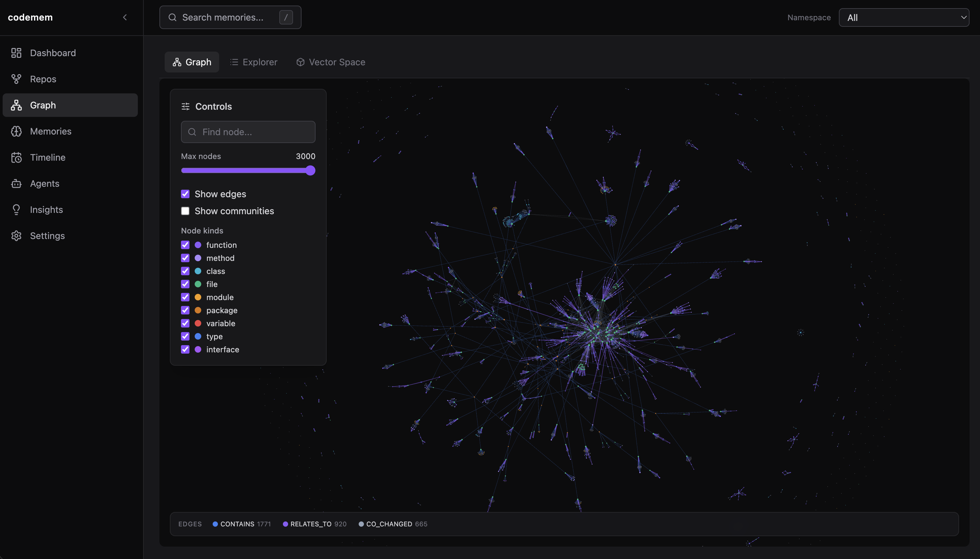Open the Agents section icon
The image size is (980, 559).
[x=16, y=183]
